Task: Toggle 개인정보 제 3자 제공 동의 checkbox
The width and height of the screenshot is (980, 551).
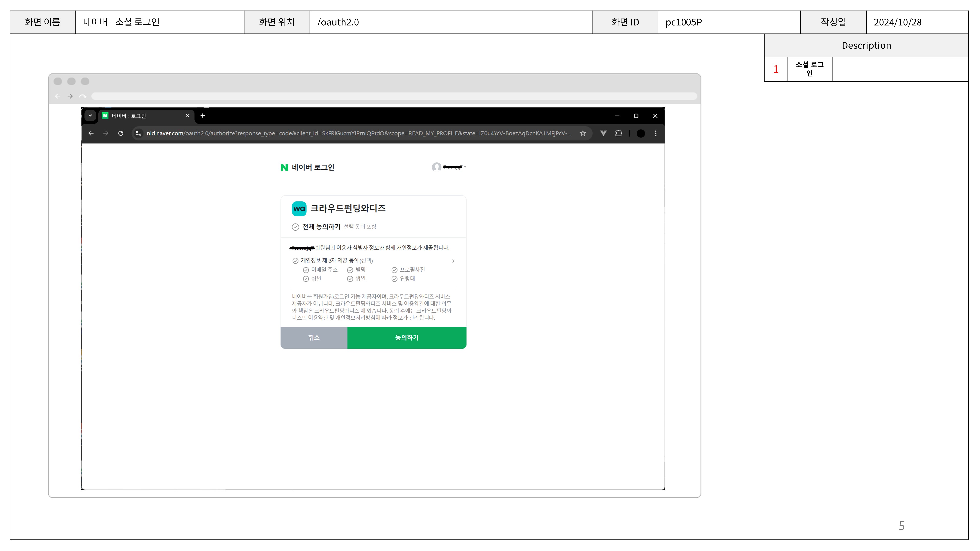Action: pos(295,261)
